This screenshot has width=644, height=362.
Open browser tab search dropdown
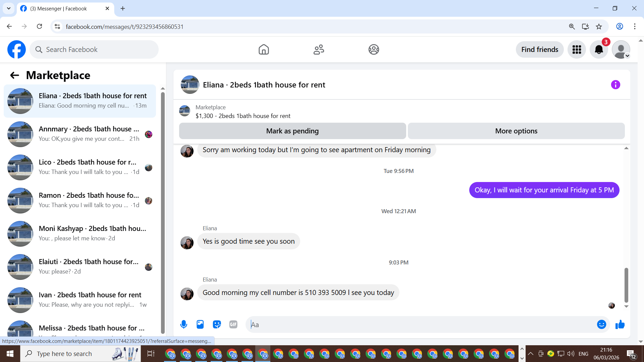click(x=8, y=8)
